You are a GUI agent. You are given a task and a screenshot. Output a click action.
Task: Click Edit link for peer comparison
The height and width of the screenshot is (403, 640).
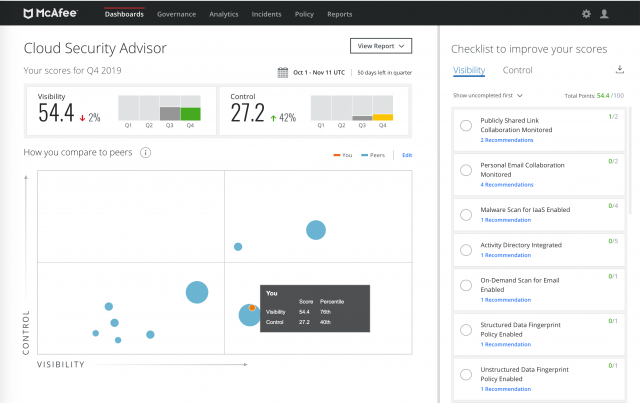[x=407, y=155]
